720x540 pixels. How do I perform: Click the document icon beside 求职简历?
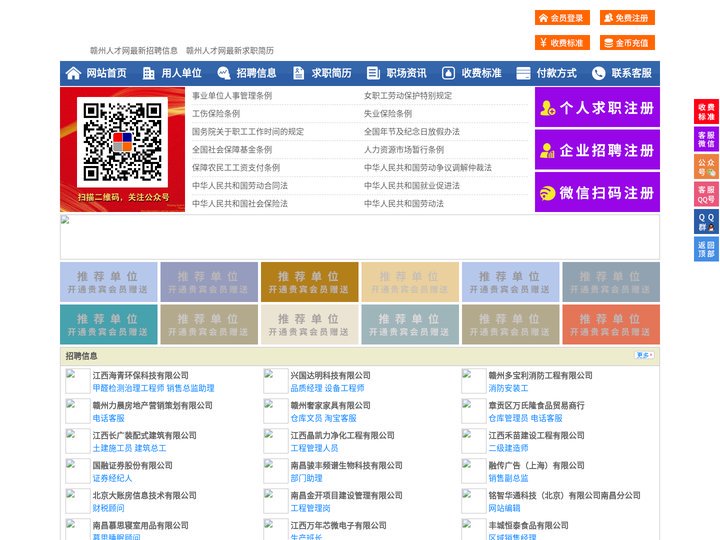[298, 73]
